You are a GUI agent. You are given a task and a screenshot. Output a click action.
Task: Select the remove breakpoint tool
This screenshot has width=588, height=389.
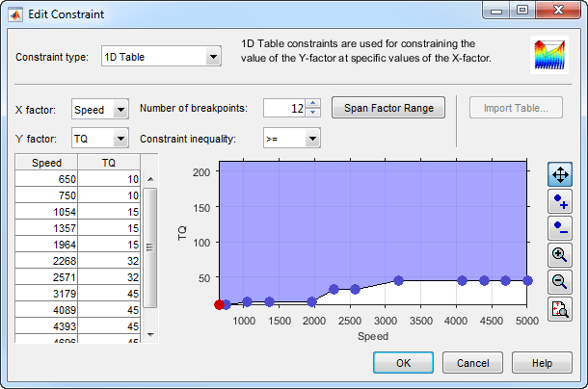tap(560, 228)
